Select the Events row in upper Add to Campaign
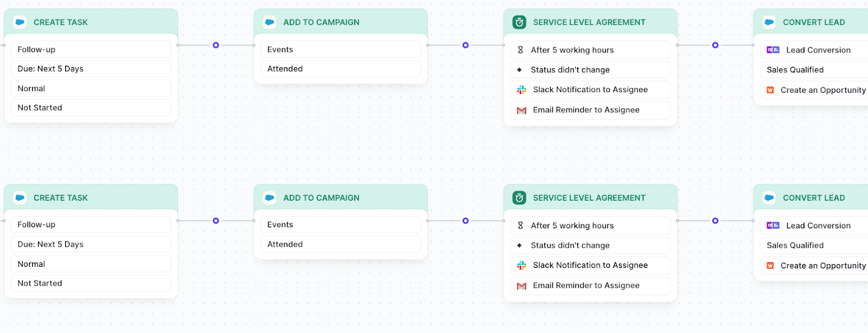The image size is (868, 333). (x=341, y=49)
